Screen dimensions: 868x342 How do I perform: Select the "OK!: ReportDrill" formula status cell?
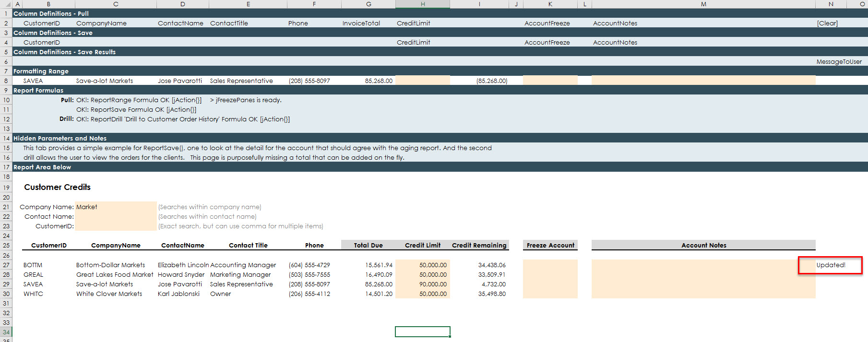[183, 119]
